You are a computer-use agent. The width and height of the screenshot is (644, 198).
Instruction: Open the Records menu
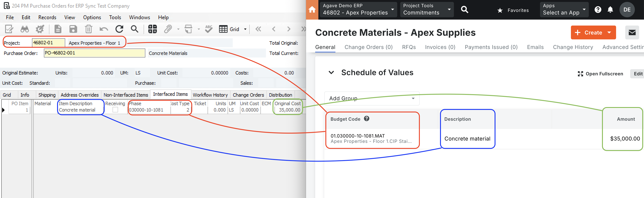tap(47, 17)
